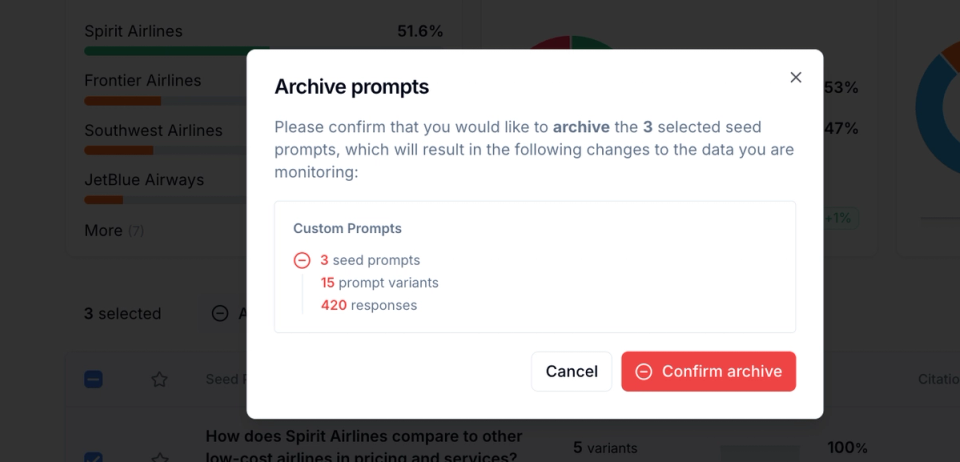The height and width of the screenshot is (462, 960).
Task: Click the star icon in table header
Action: point(159,379)
